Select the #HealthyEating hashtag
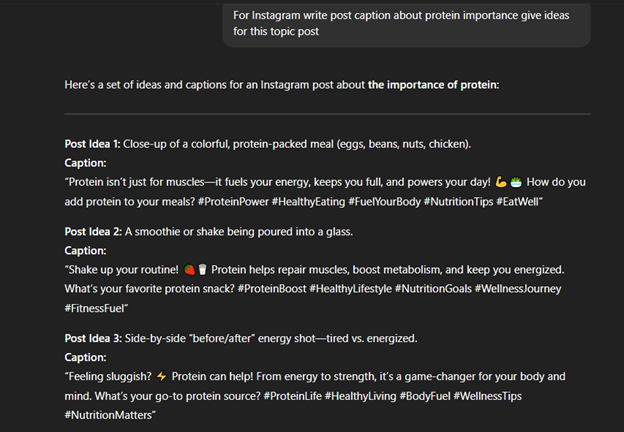This screenshot has height=432, width=624. pyautogui.click(x=319, y=201)
